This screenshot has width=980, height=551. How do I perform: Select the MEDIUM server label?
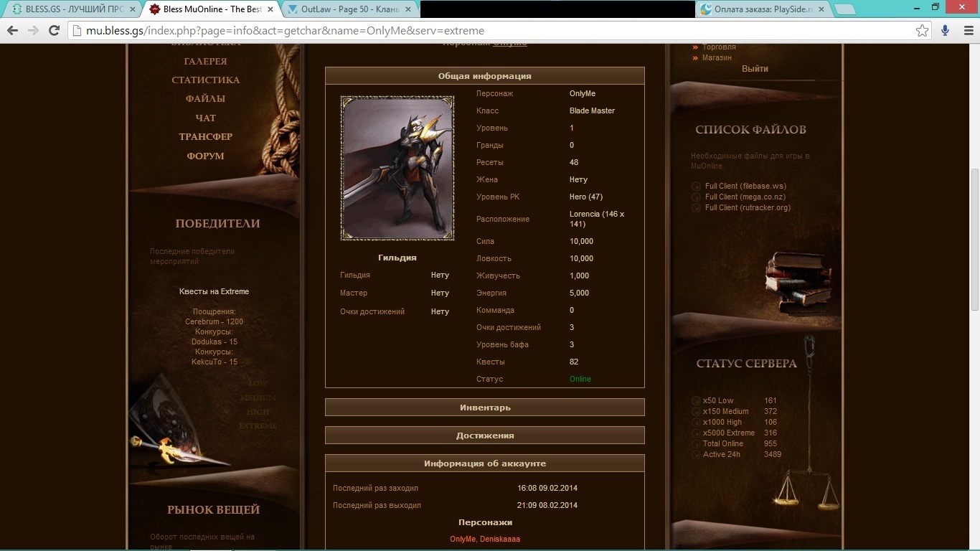click(x=258, y=398)
